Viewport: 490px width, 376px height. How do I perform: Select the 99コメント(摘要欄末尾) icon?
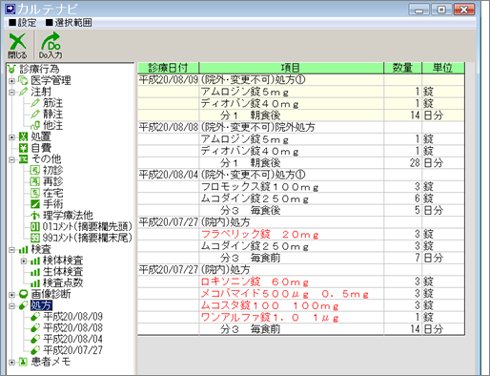tap(35, 238)
